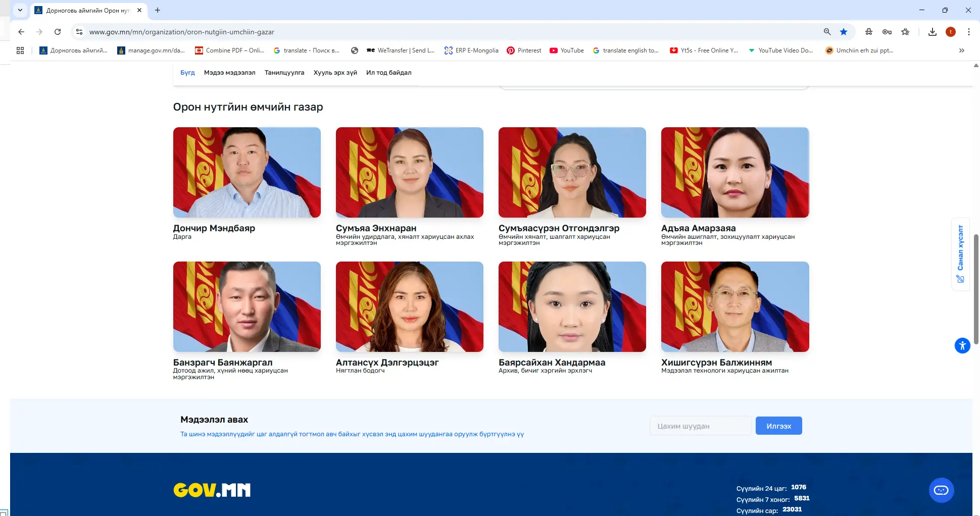Open Chrome three-dot menu
This screenshot has width=980, height=516.
pos(968,32)
